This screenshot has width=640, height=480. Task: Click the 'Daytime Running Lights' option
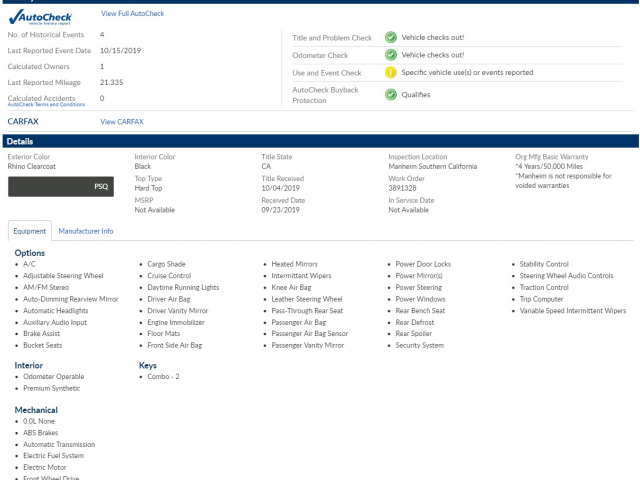click(183, 288)
